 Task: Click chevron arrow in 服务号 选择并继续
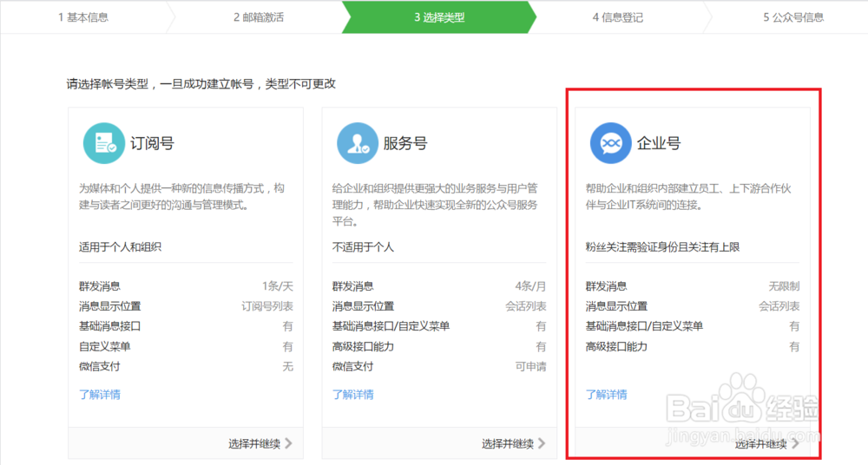click(542, 443)
